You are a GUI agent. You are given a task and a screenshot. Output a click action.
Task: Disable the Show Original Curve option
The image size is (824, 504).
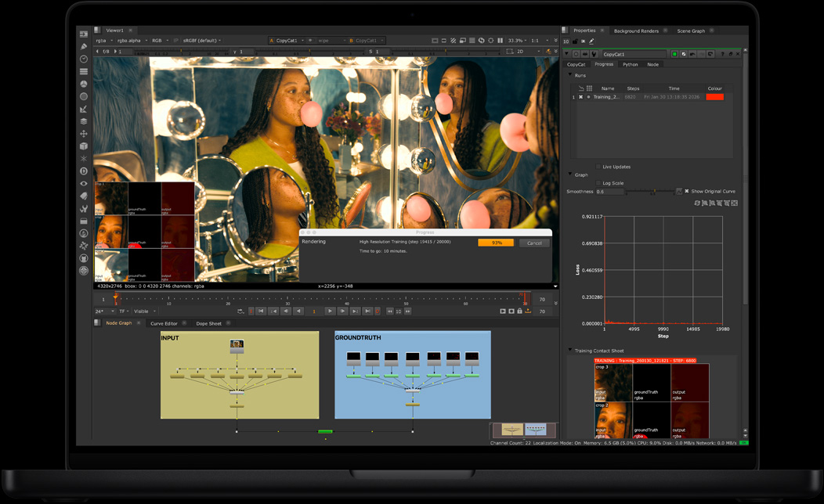point(686,191)
